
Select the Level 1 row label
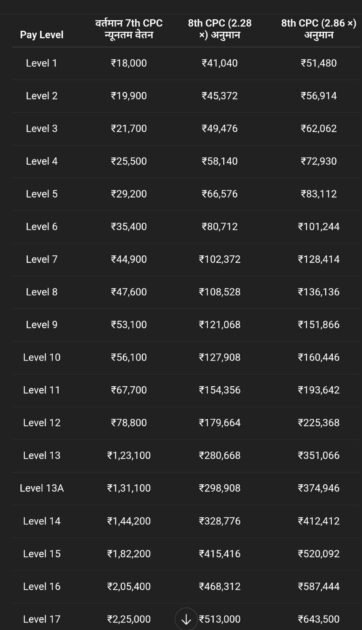point(41,63)
